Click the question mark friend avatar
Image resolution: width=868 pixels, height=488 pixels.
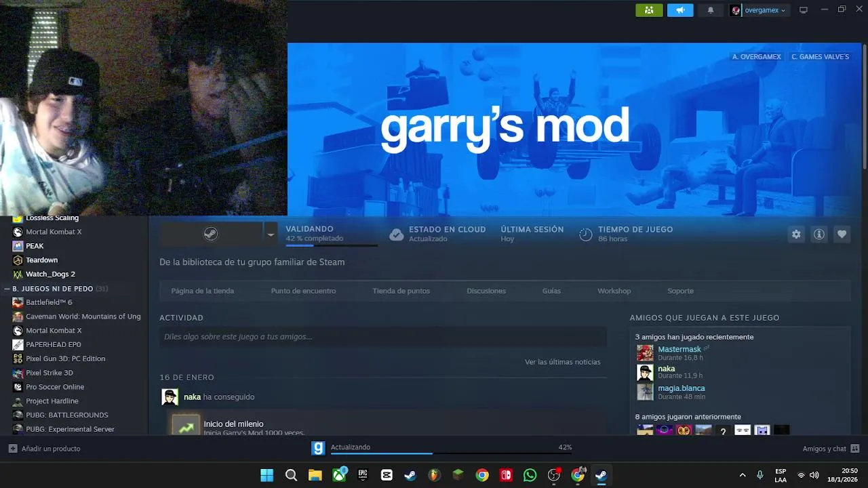tap(723, 430)
